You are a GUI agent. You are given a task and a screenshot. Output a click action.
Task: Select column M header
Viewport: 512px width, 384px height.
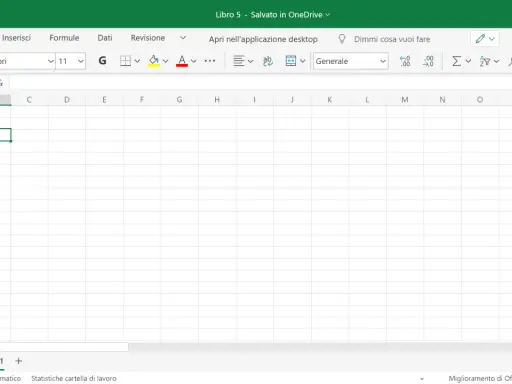[405, 100]
